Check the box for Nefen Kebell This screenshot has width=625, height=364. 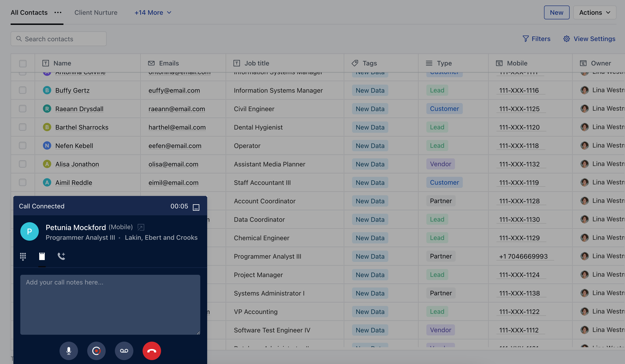[23, 145]
